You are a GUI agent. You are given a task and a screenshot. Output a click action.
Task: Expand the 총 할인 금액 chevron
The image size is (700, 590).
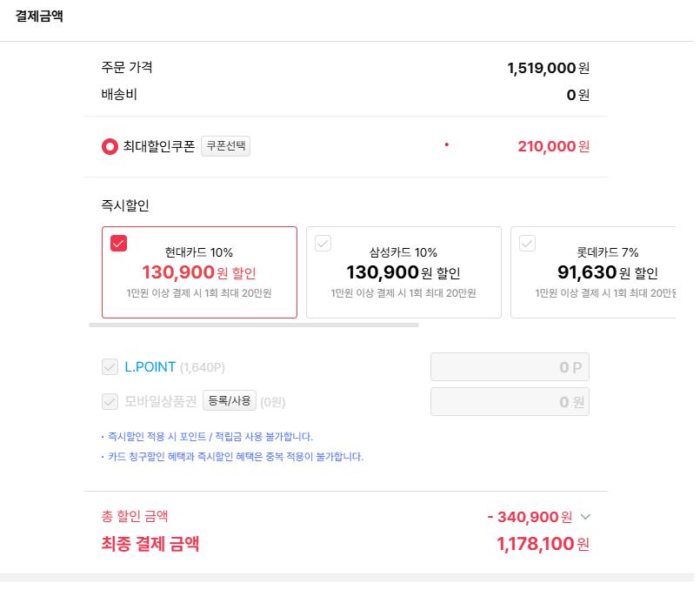(x=585, y=517)
